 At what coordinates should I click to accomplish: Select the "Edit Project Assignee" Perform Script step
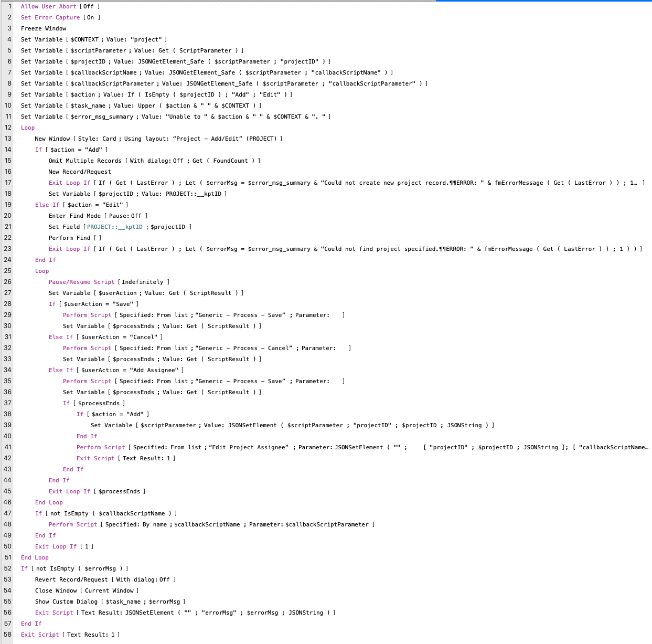click(x=210, y=447)
